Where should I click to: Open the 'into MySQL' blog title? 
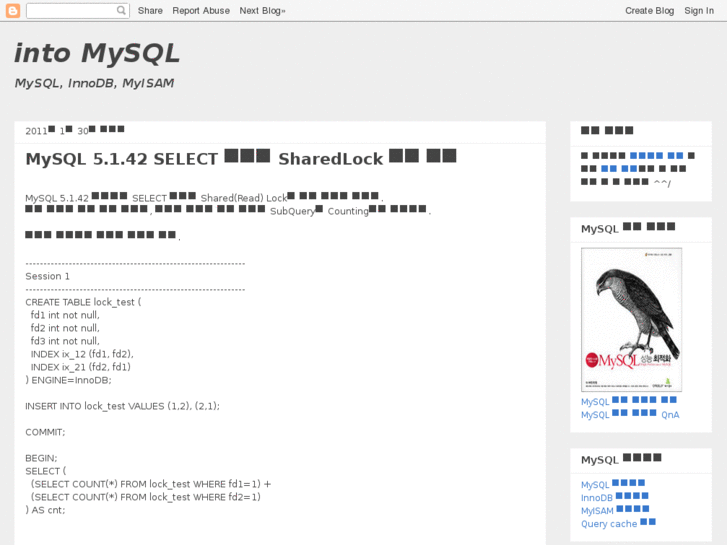97,53
